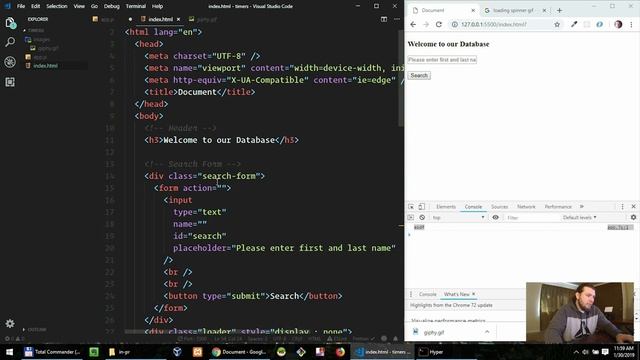Clear the console in DevTools

[x=422, y=218]
